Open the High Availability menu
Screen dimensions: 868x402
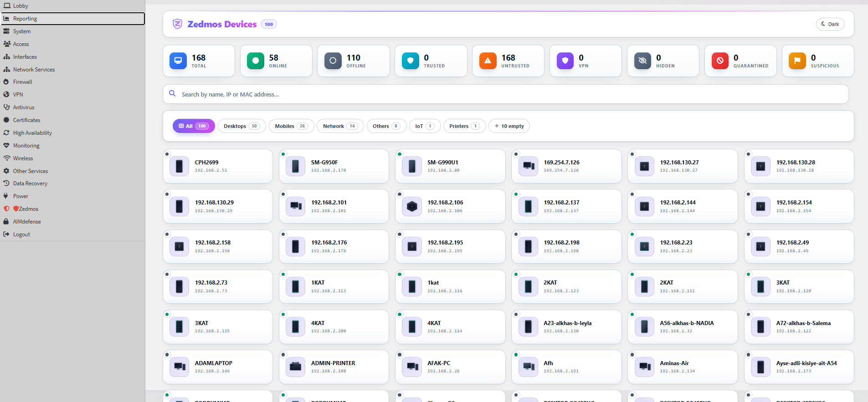[72, 133]
